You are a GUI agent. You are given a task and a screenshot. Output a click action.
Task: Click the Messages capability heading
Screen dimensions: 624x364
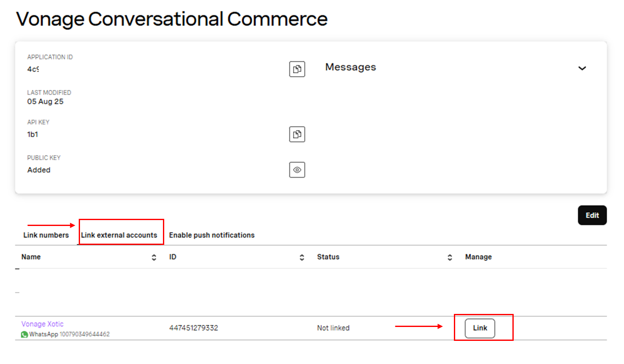point(351,67)
